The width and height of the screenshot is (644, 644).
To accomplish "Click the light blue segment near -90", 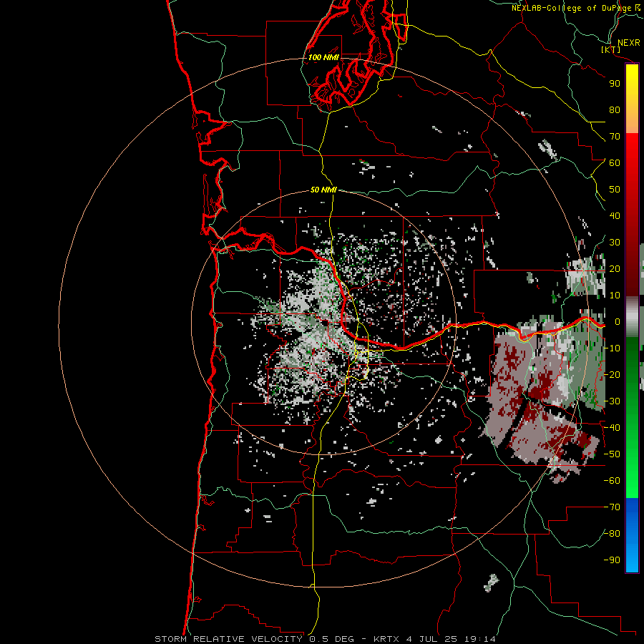I will [632, 559].
